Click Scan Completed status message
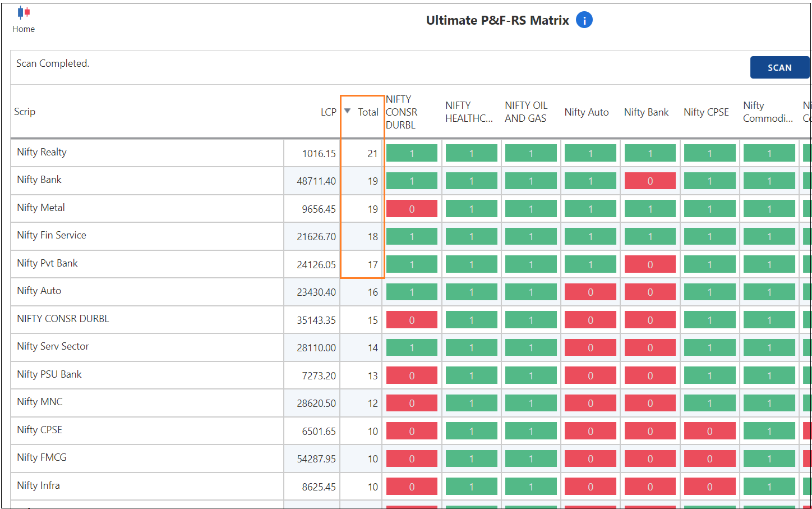This screenshot has height=509, width=812. tap(53, 63)
